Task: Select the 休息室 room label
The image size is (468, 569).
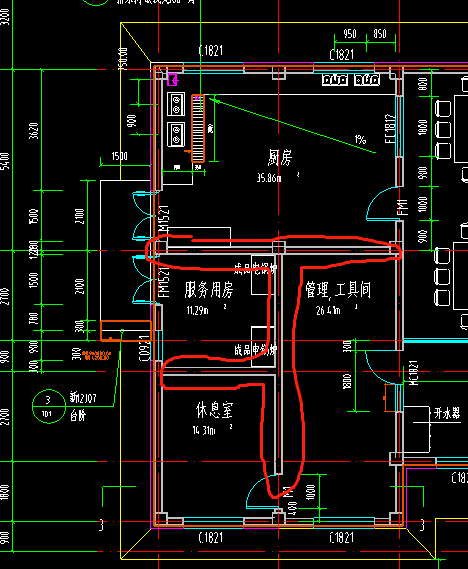Action: pyautogui.click(x=214, y=410)
